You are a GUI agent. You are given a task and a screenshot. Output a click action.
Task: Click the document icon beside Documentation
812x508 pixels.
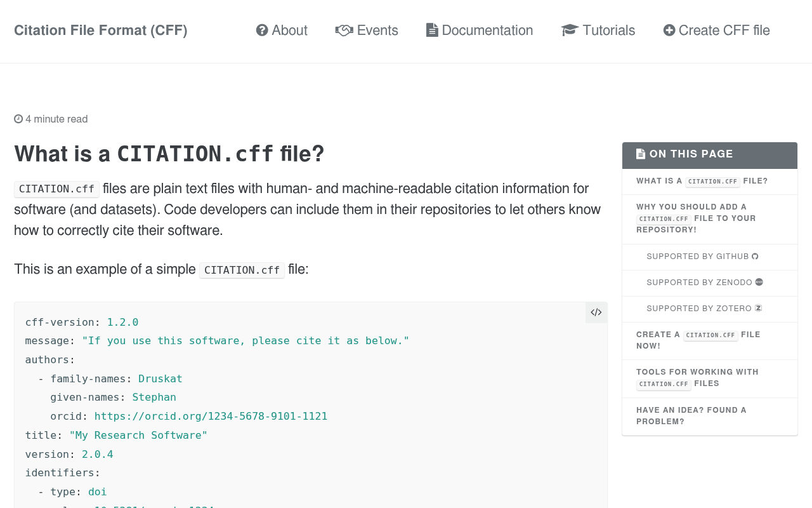click(x=432, y=30)
